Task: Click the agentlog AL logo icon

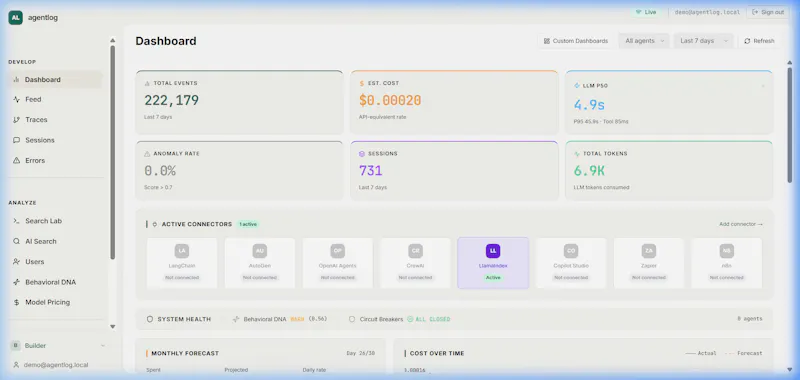Action: [15, 17]
